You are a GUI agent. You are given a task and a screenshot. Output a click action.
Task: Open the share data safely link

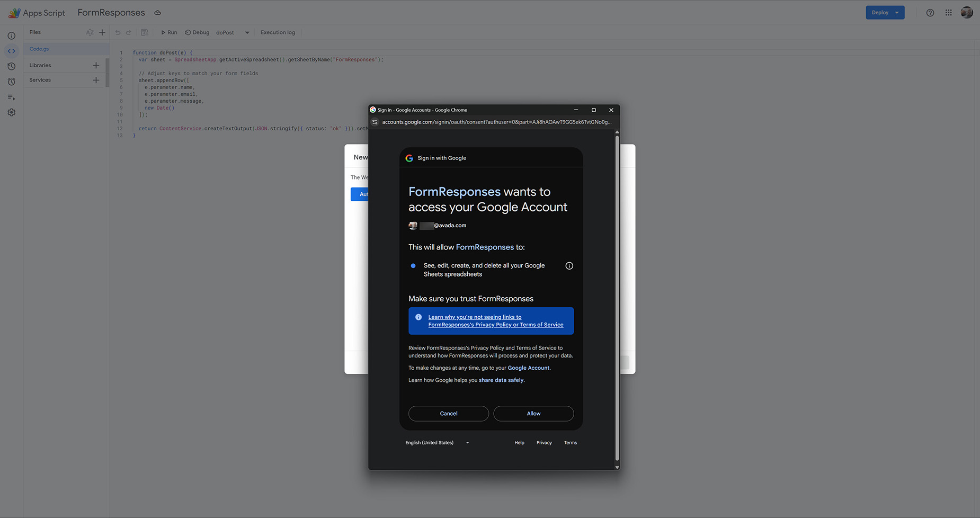(501, 380)
